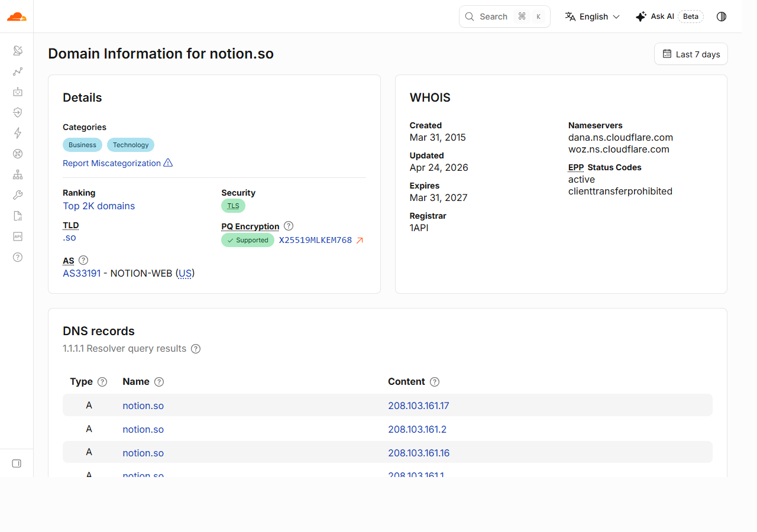This screenshot has height=532, width=757.
Task: Click help icon beside Resolver query results
Action: tap(196, 349)
